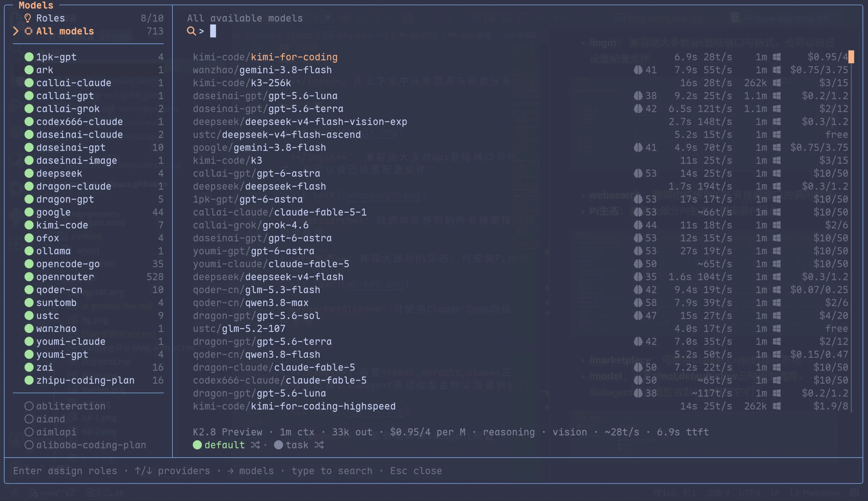This screenshot has height=501, width=868.
Task: Click the task role gray indicator
Action: 278,445
